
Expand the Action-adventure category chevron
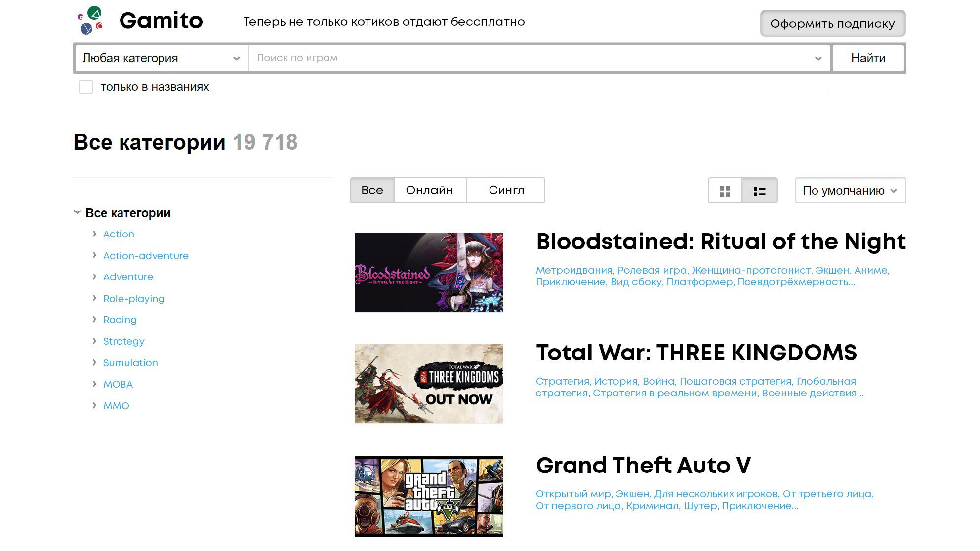94,255
